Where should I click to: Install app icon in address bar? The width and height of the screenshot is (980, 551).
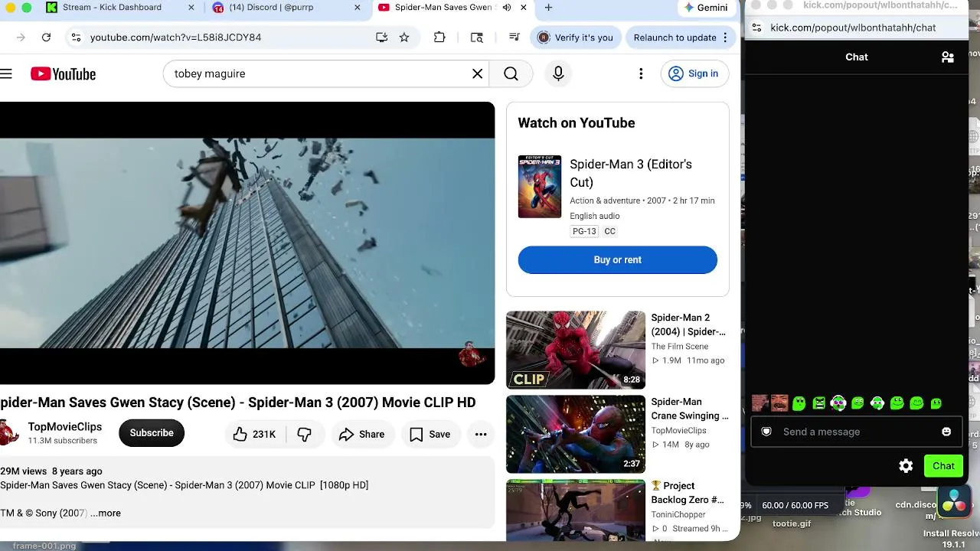point(381,37)
